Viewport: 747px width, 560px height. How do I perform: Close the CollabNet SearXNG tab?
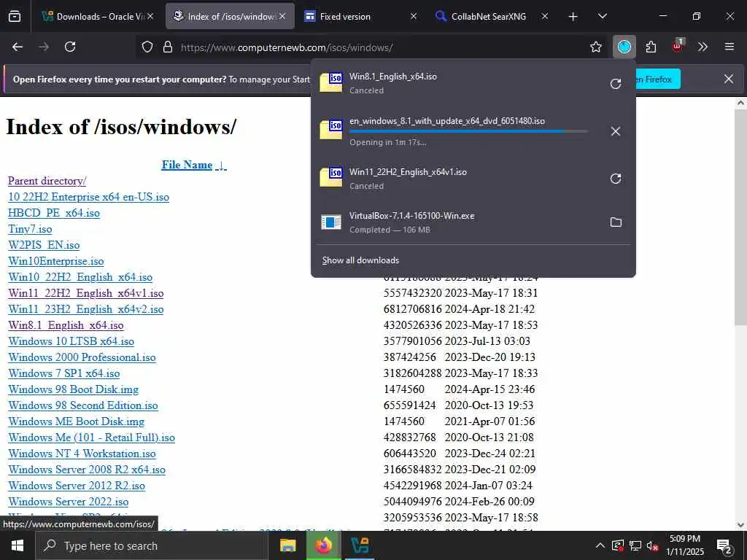point(544,16)
